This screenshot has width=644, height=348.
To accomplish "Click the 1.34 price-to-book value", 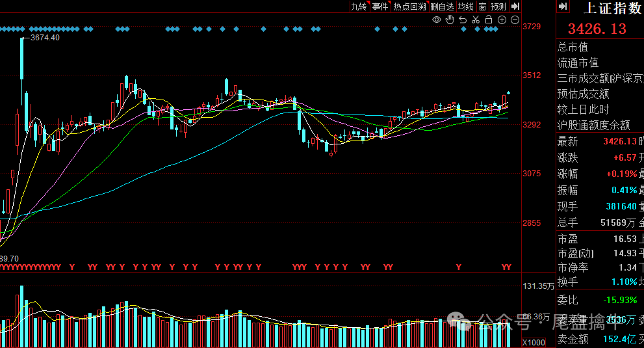I will pyautogui.click(x=628, y=267).
